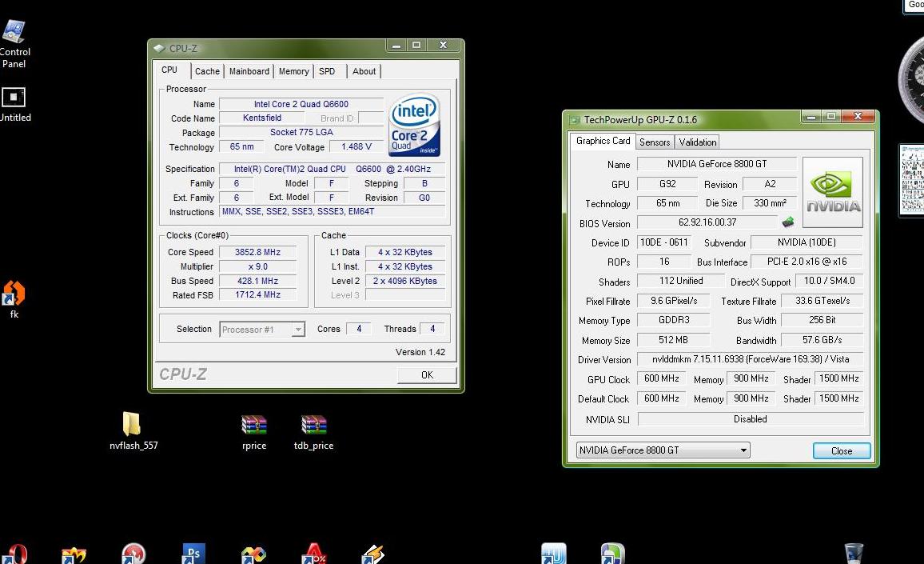Click the analog clock sidebar gadget
924x564 pixels.
tap(911, 80)
